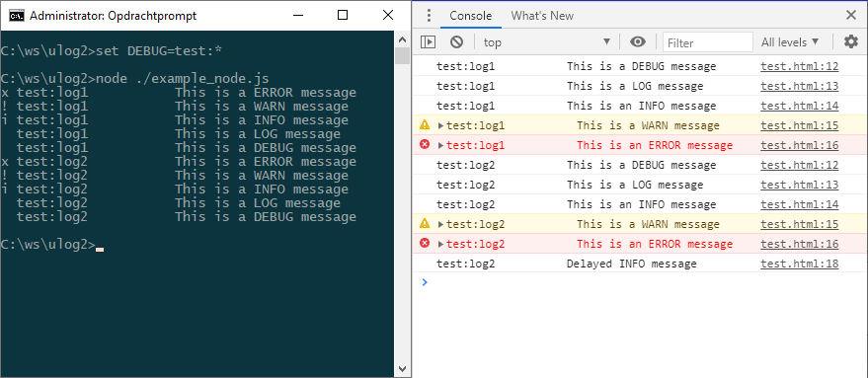Image resolution: width=868 pixels, height=378 pixels.
Task: Close the DevTools drawer with the X
Action: (851, 16)
